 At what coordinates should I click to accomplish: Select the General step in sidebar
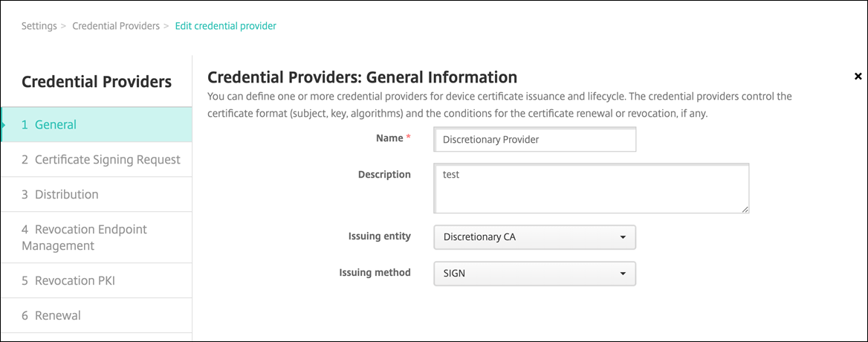pyautogui.click(x=97, y=124)
